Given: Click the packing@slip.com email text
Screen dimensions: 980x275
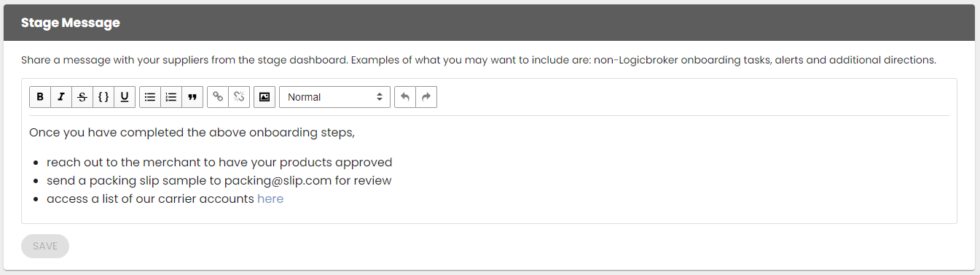Looking at the screenshot, I should (x=278, y=180).
